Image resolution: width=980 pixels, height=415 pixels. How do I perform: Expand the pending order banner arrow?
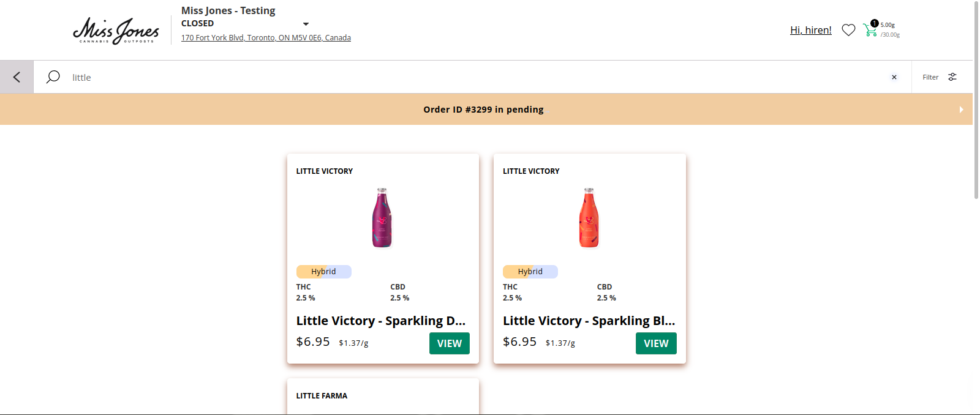(961, 110)
